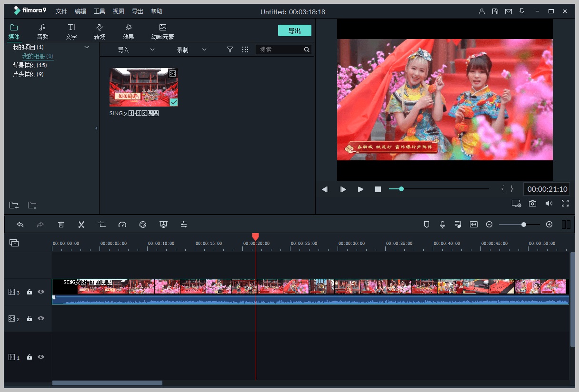
Task: Switch to the 音频 audio tab
Action: [x=42, y=31]
